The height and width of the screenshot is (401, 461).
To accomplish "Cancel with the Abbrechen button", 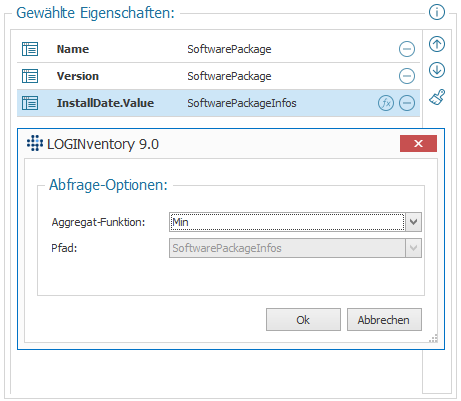I will point(384,320).
